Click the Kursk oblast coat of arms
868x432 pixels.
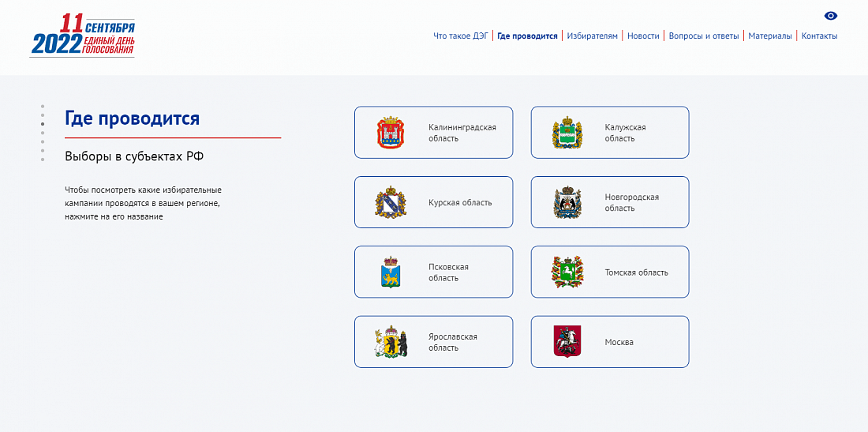click(391, 202)
